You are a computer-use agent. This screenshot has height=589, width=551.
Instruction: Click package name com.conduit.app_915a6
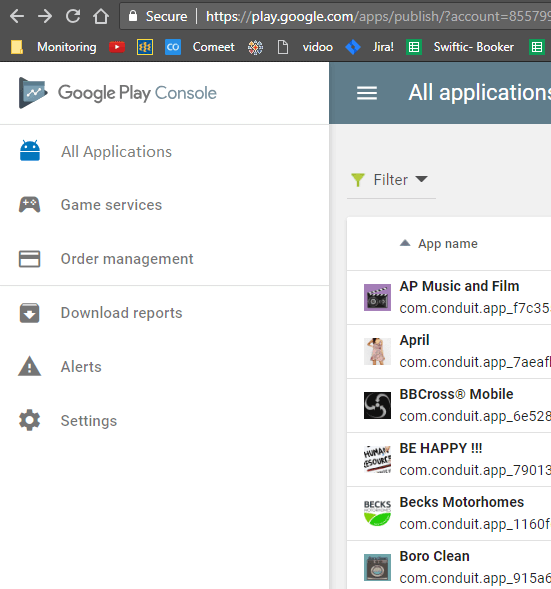pos(475,578)
